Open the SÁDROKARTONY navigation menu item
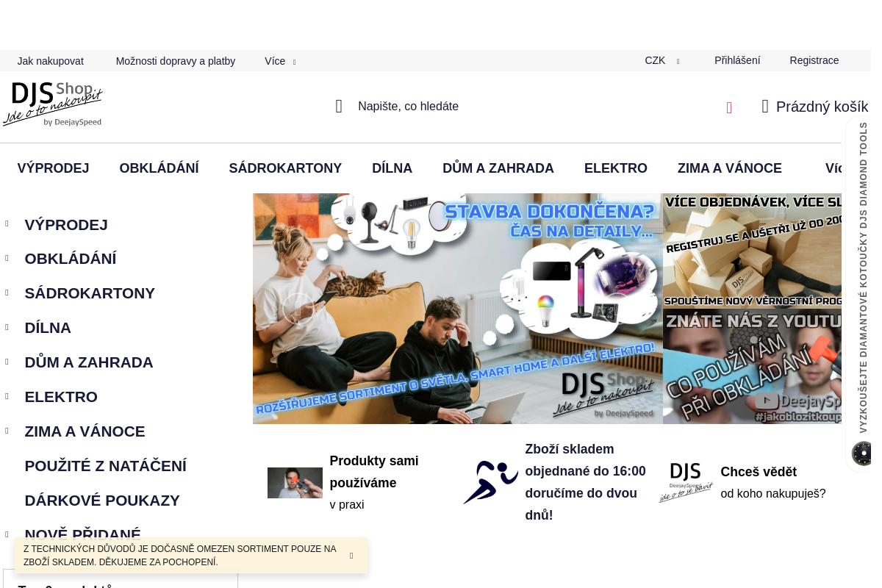The image size is (882, 588). pos(285,168)
